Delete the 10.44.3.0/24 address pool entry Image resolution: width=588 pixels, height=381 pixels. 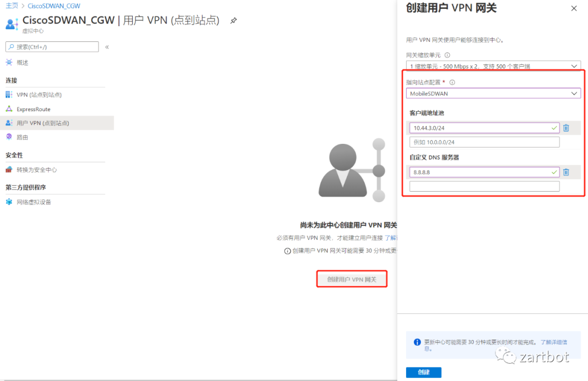coord(566,128)
